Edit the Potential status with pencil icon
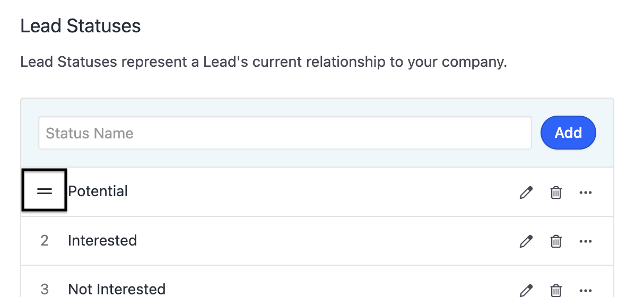This screenshot has height=297, width=644. (x=526, y=192)
